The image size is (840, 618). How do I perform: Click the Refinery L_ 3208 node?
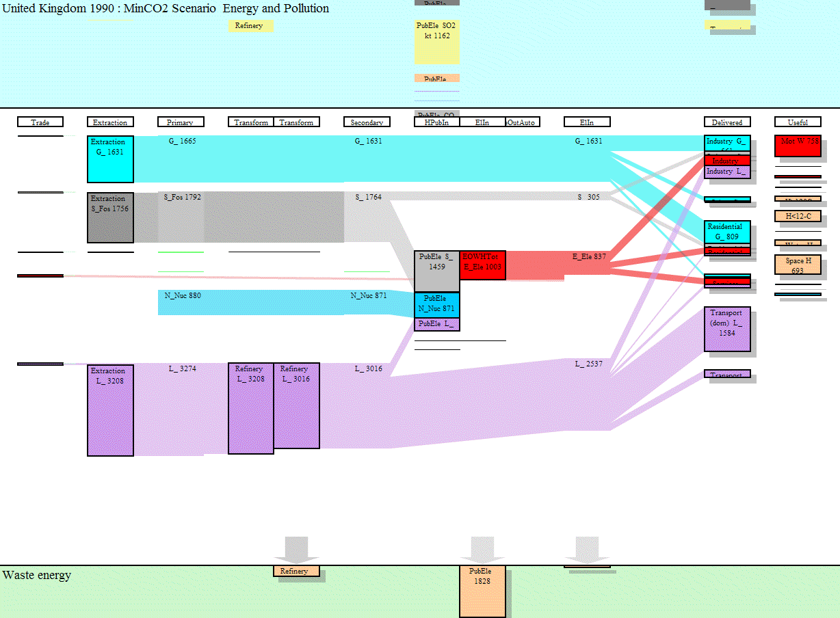(251, 408)
